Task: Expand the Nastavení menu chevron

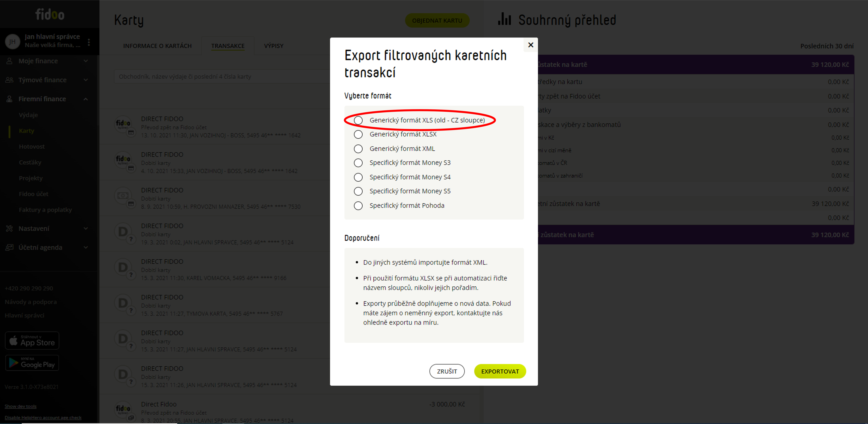Action: pyautogui.click(x=86, y=228)
